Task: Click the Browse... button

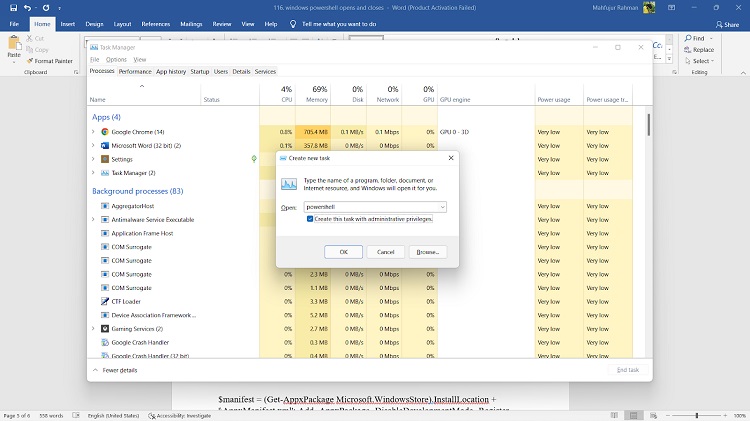Action: pos(427,252)
